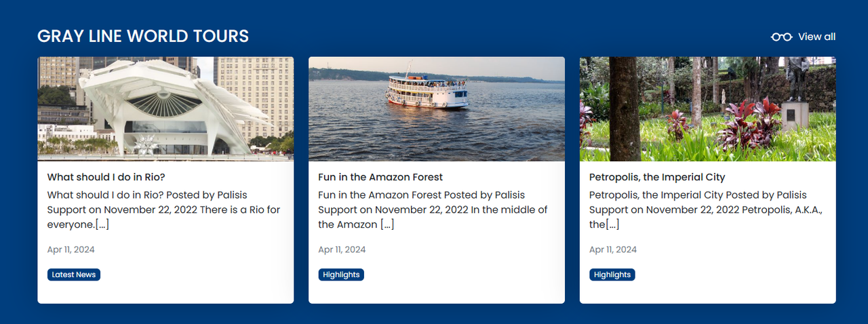Screen dimensions: 868x324
Task: Click the statue pedestal in the Petropolis photo
Action: tap(795, 115)
